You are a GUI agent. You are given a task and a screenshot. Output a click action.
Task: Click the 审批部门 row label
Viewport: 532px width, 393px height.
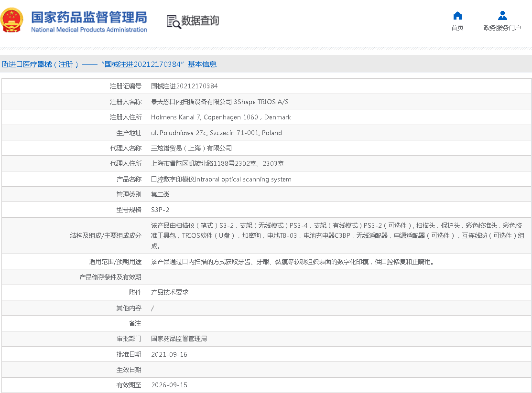point(129,339)
